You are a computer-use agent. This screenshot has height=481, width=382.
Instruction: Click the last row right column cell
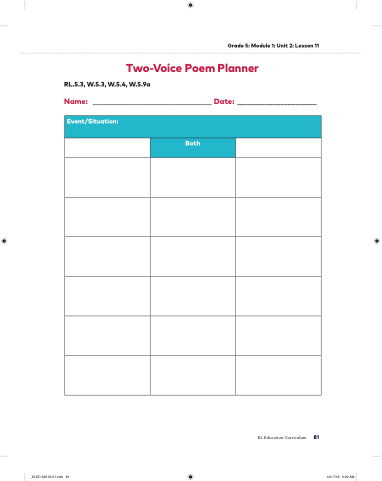pos(278,375)
